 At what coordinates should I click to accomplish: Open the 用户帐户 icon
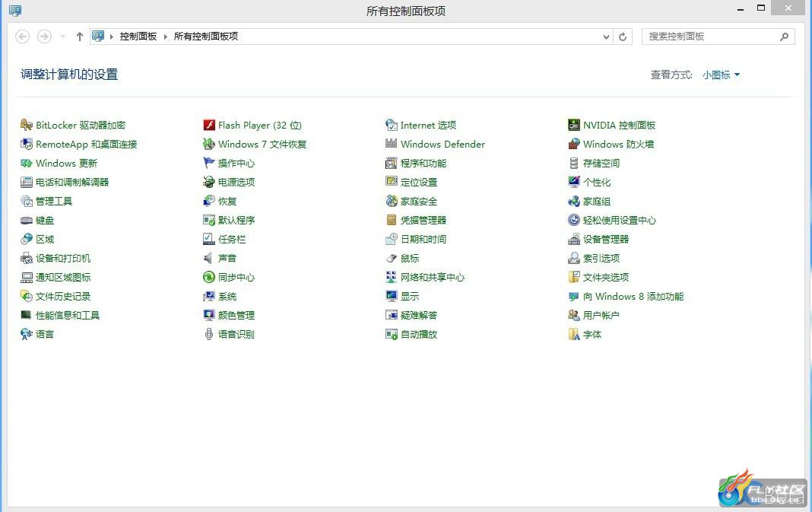coord(574,315)
